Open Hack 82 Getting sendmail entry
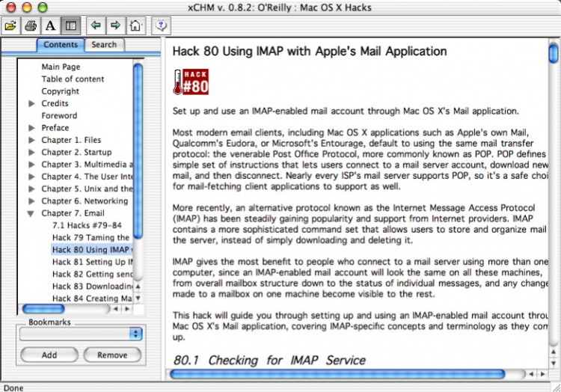The width and height of the screenshot is (561, 392). click(92, 274)
